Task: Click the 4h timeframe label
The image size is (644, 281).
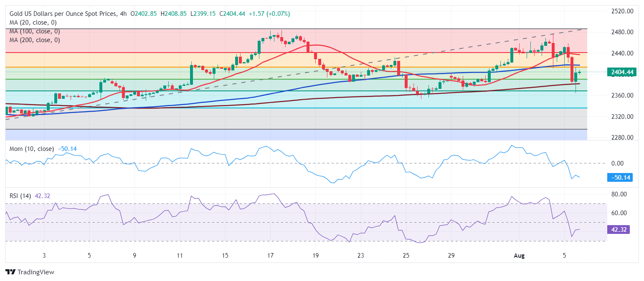Action: 124,14
